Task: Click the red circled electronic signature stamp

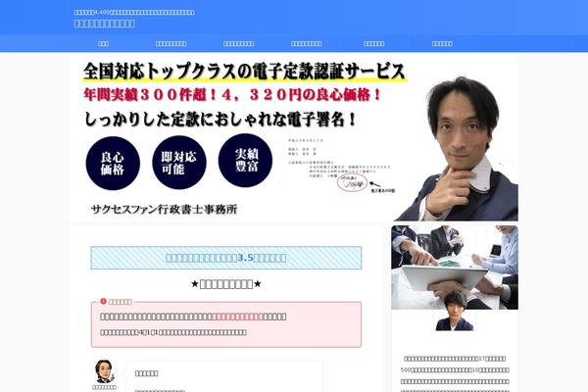Action: 352,183
